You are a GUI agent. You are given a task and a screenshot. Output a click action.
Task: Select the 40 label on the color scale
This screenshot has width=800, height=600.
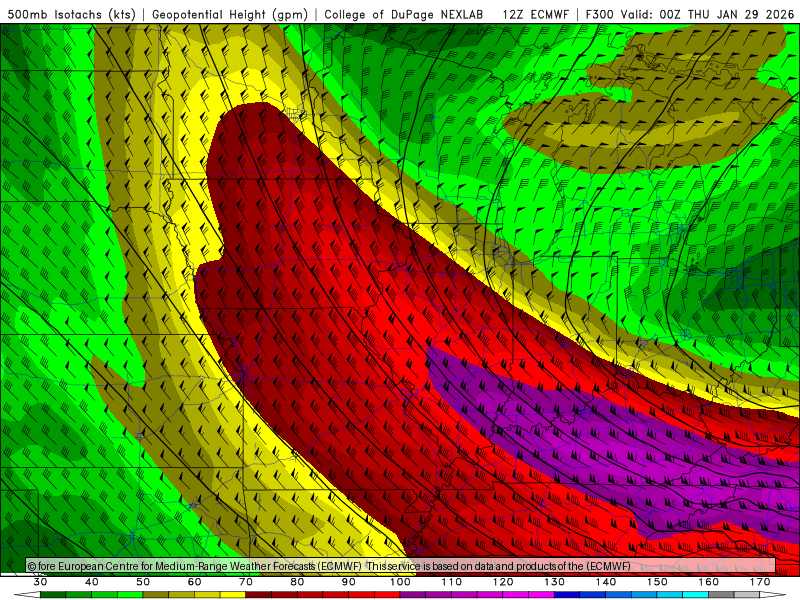[x=92, y=582]
